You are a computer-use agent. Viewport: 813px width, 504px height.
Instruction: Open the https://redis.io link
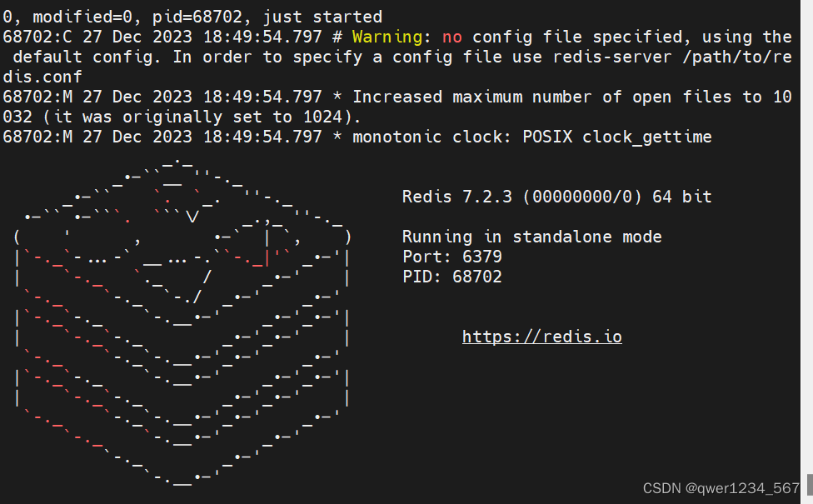(541, 337)
